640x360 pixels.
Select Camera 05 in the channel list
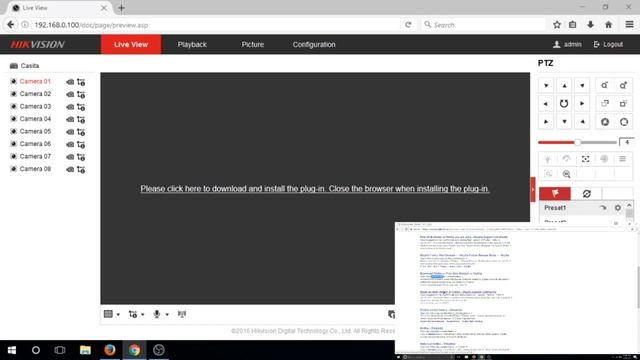(35, 131)
